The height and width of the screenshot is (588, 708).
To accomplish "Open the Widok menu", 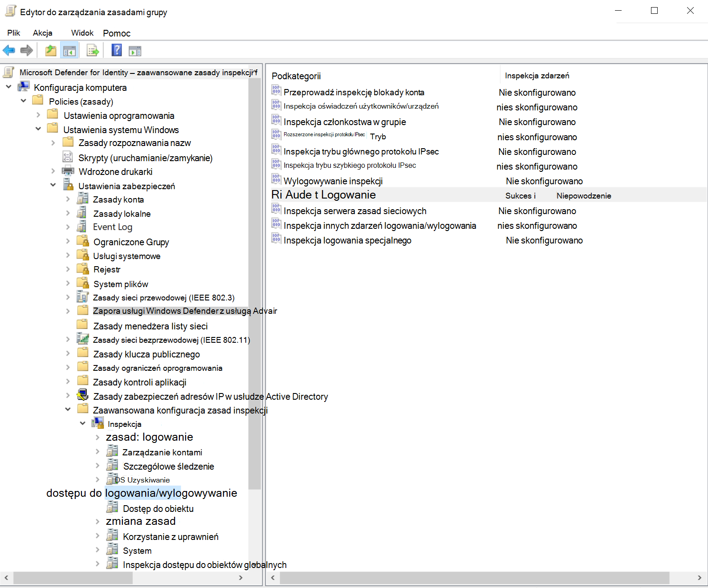I will tap(82, 33).
